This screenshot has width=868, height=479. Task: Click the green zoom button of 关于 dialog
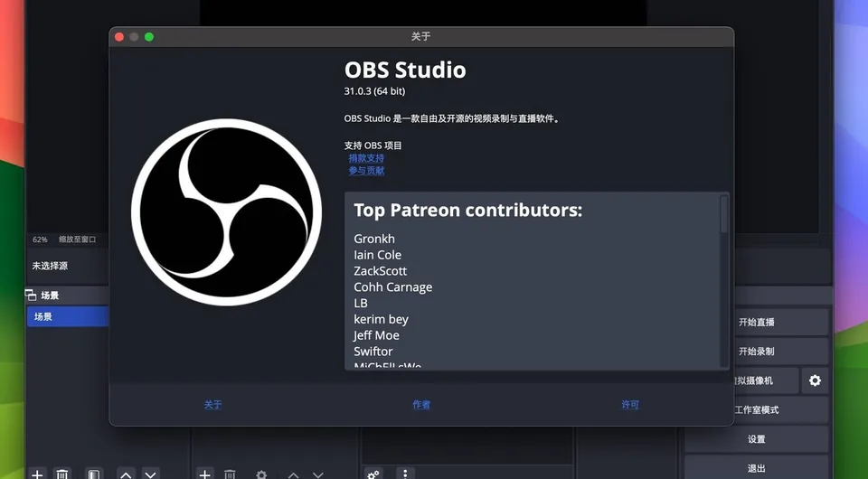(x=149, y=37)
